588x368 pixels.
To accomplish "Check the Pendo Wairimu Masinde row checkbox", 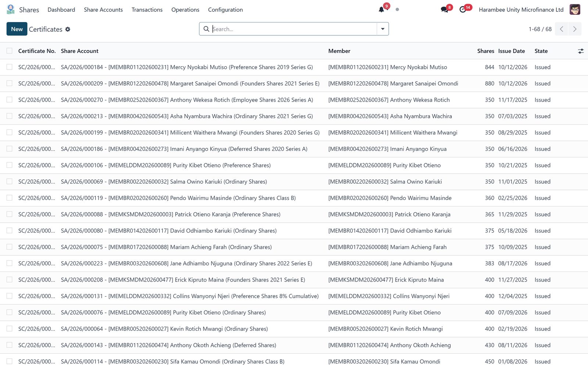I will (x=10, y=198).
